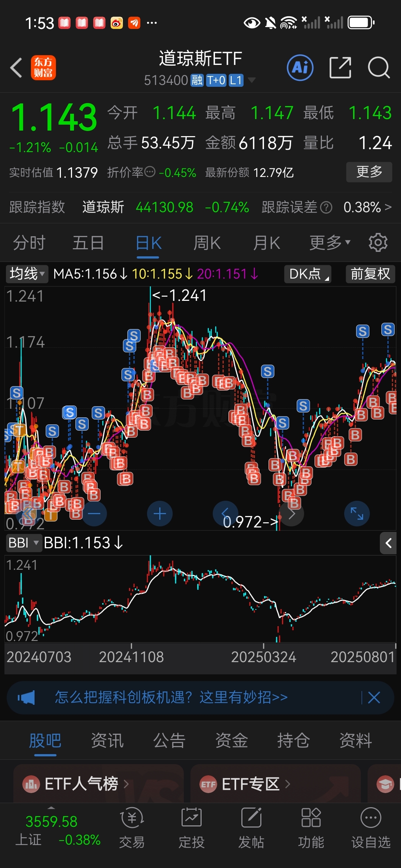
Task: Change 前复权 price adjustment mode
Action: tap(370, 274)
